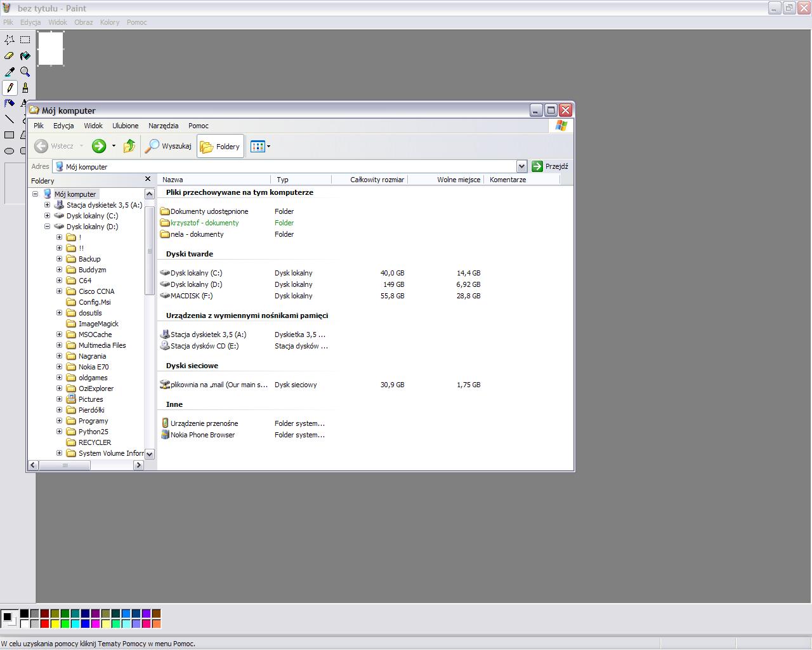Close the Foldery side panel
The height and width of the screenshot is (650, 812).
[x=148, y=180]
